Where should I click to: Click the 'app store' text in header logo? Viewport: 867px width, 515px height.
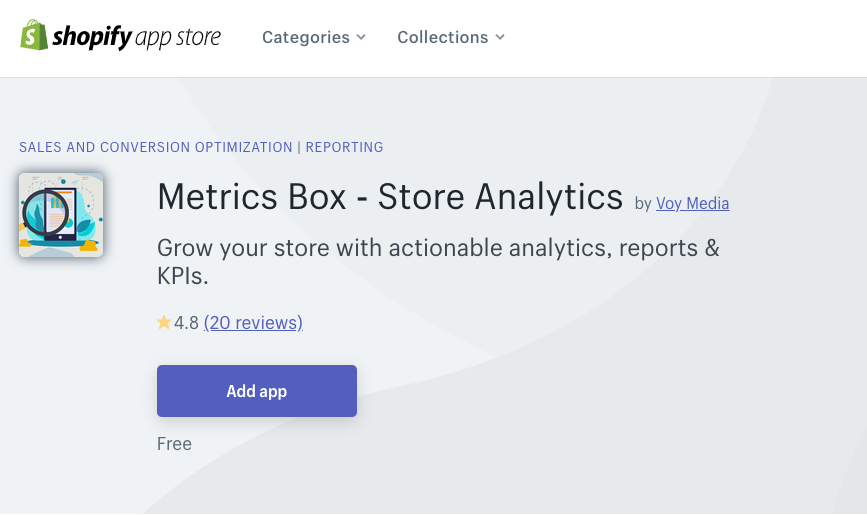(x=177, y=38)
